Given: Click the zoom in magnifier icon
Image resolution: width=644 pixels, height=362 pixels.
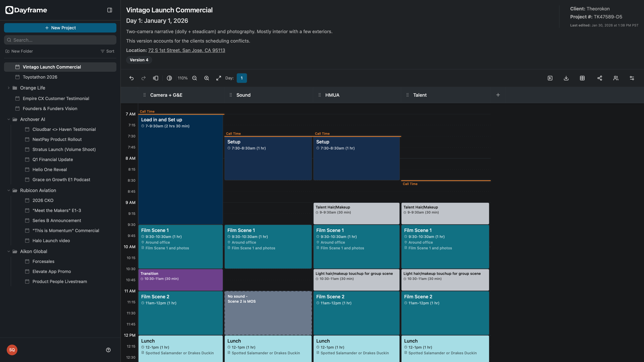Looking at the screenshot, I should (206, 78).
